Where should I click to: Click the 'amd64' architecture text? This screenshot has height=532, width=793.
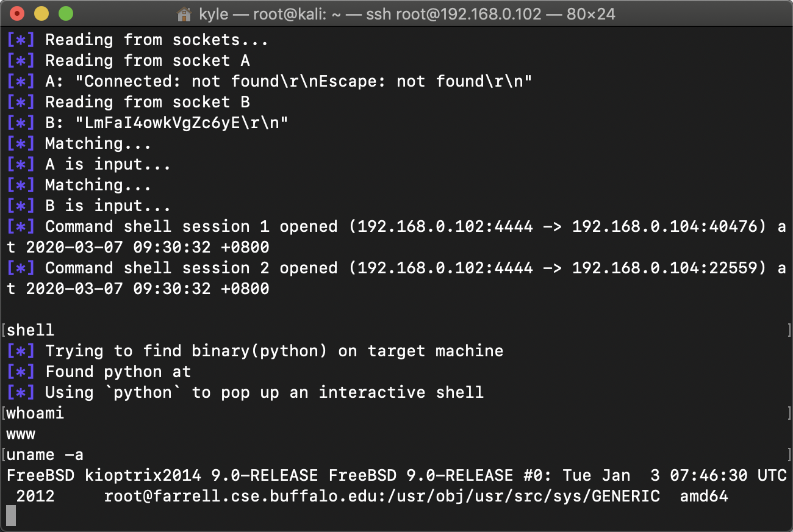coord(704,496)
